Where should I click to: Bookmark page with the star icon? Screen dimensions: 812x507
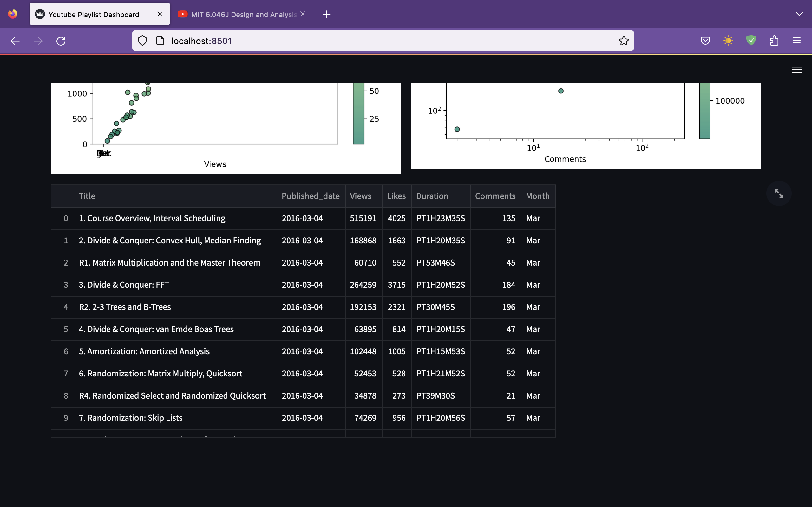point(623,41)
